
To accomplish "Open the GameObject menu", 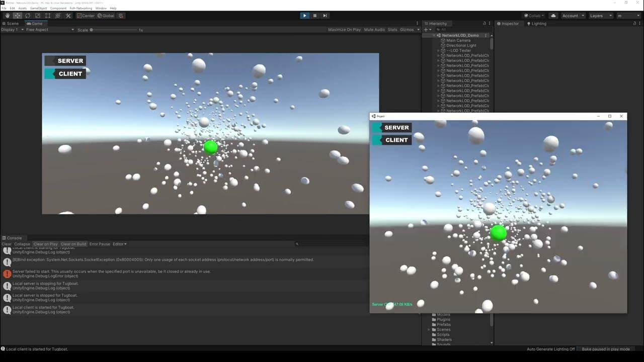I will 38,8.
